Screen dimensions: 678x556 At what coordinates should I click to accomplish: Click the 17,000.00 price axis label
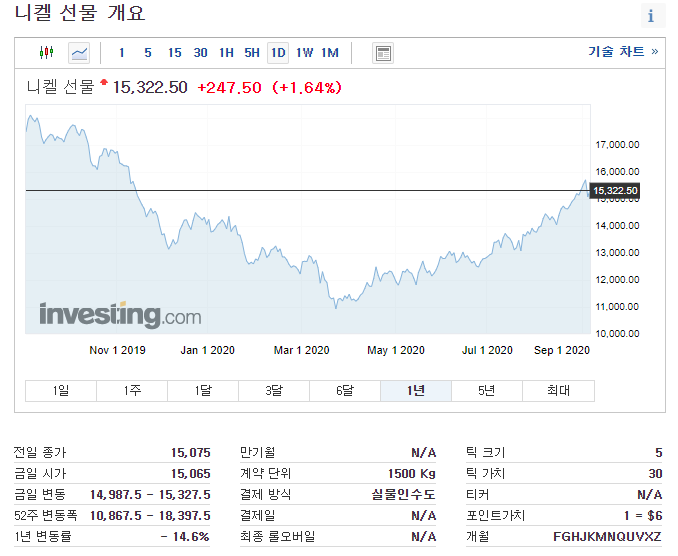(x=617, y=145)
